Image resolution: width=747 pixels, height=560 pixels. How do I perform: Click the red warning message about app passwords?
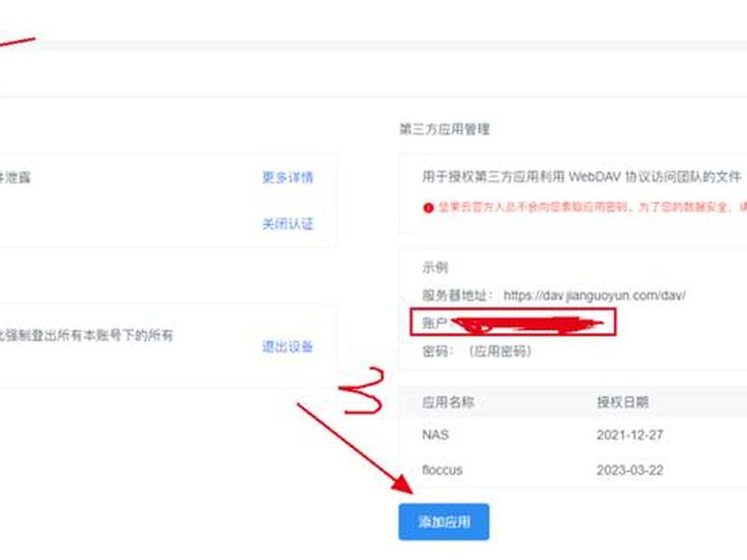point(592,207)
